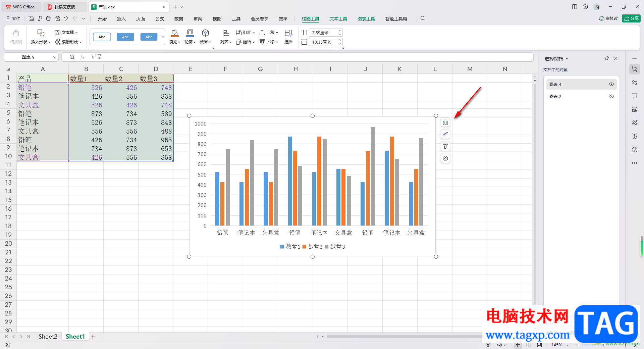Screen dimensions: 644x349
Task: Undo the last action
Action: tap(66, 18)
